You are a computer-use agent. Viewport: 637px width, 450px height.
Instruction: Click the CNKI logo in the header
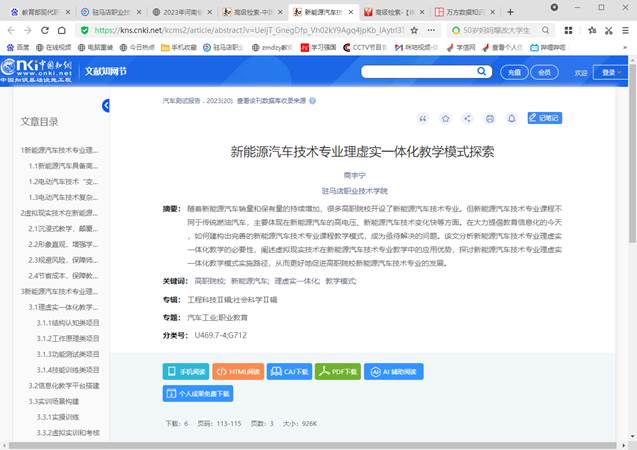pos(36,71)
